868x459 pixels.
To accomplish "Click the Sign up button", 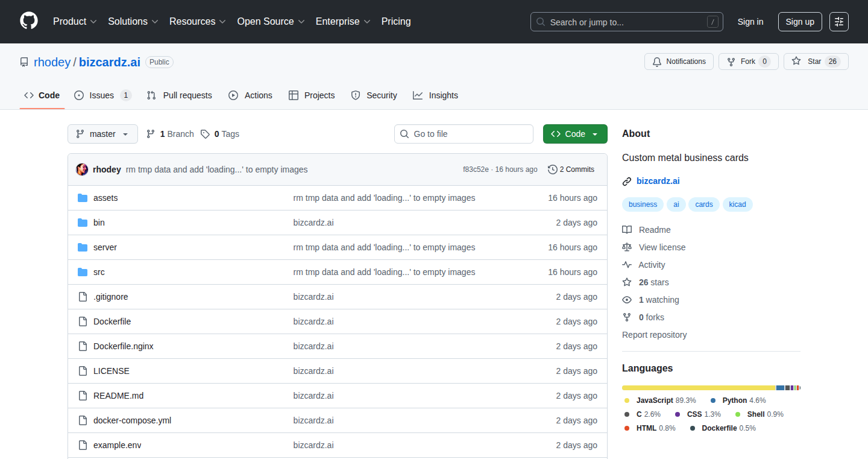I will coord(800,22).
